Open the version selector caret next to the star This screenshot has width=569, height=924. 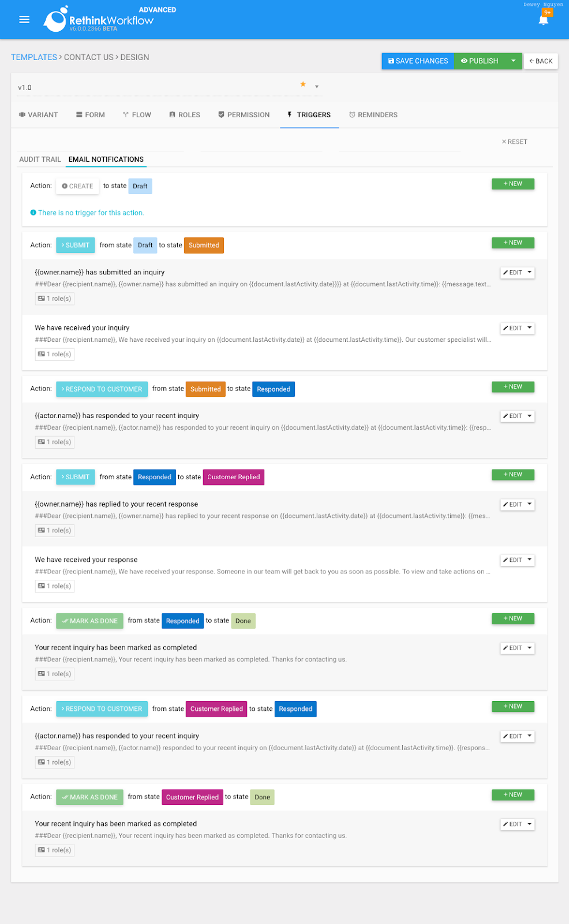(x=316, y=86)
